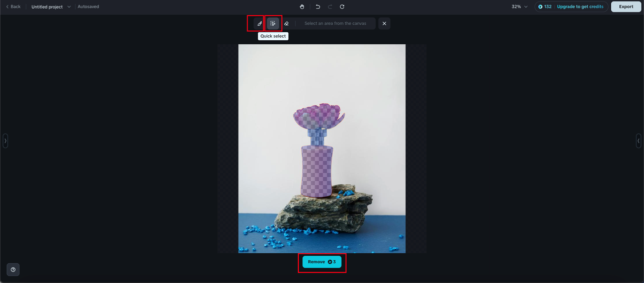Select the Eraser tool
The width and height of the screenshot is (644, 283).
(x=286, y=24)
